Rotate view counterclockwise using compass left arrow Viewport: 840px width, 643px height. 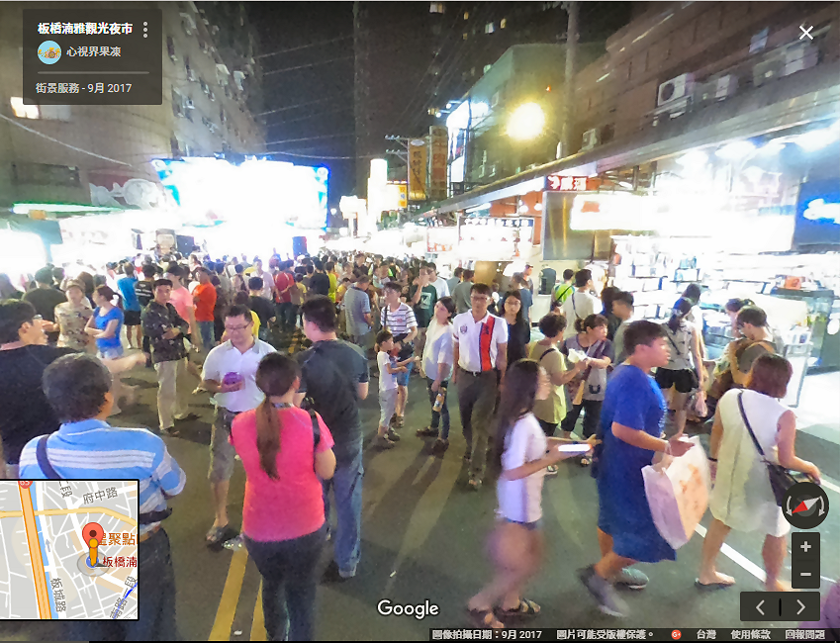(x=788, y=505)
